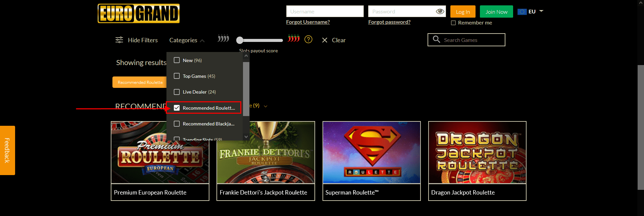Click the orange Log In button

pyautogui.click(x=463, y=11)
